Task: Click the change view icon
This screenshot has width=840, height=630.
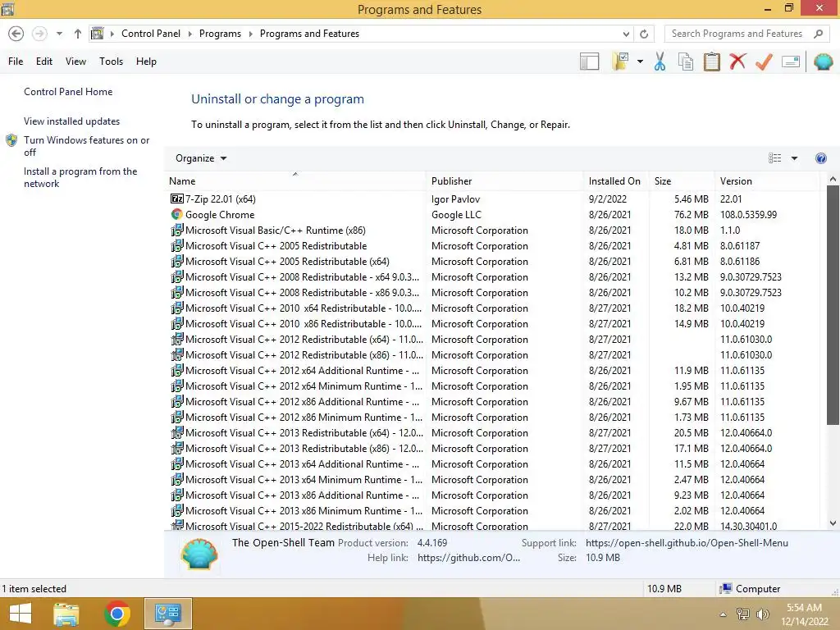Action: [x=774, y=158]
